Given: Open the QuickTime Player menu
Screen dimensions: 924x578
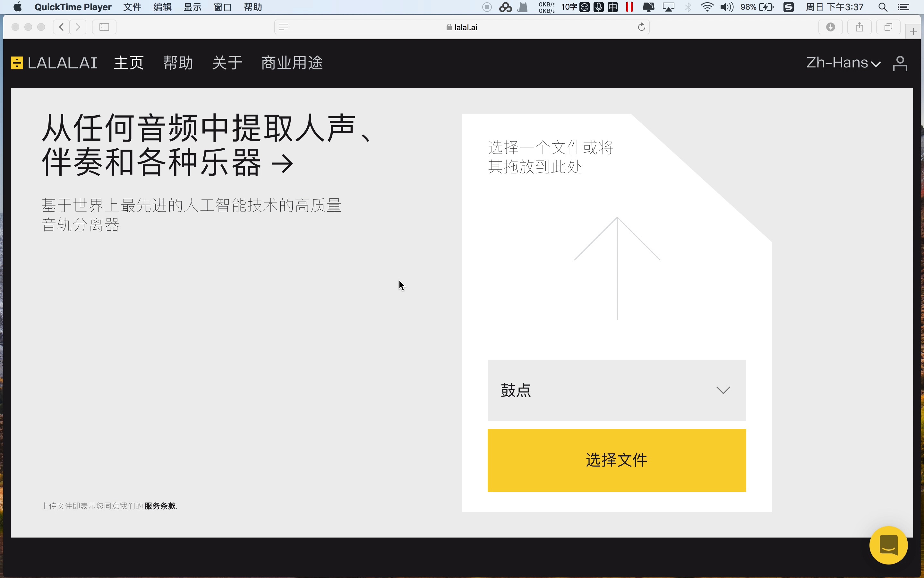Looking at the screenshot, I should 73,7.
